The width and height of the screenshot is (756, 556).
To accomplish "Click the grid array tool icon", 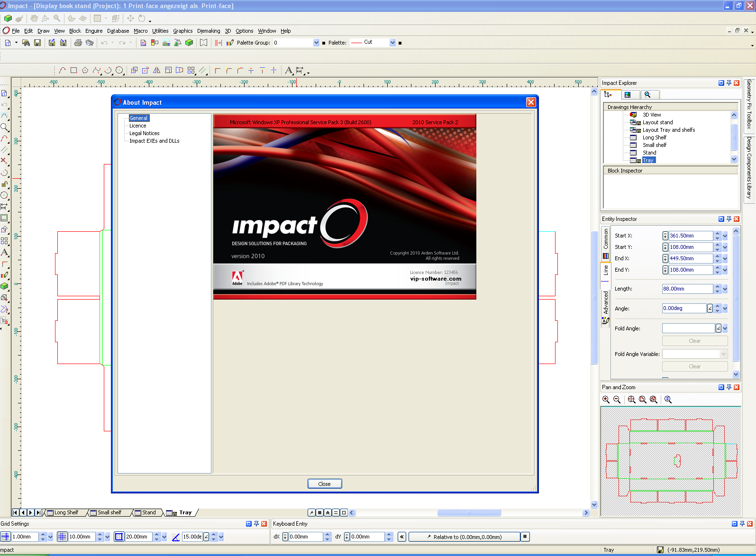I will 191,70.
